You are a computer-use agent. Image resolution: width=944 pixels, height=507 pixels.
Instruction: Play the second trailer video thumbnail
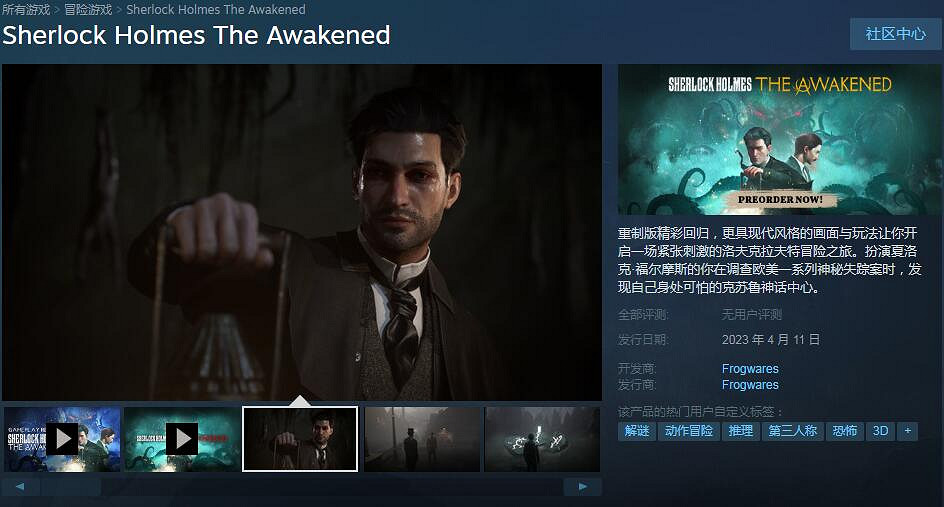[182, 439]
